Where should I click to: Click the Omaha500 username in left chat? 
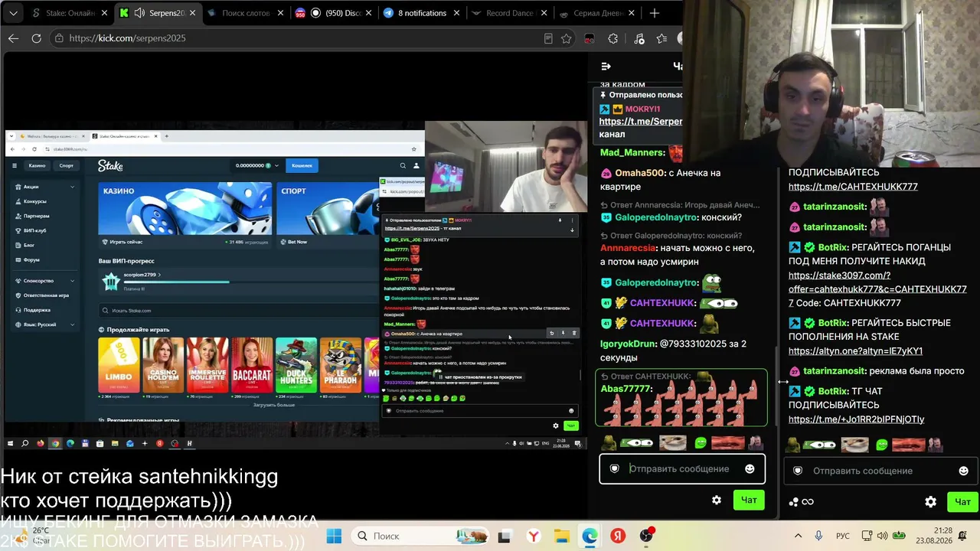pos(640,173)
